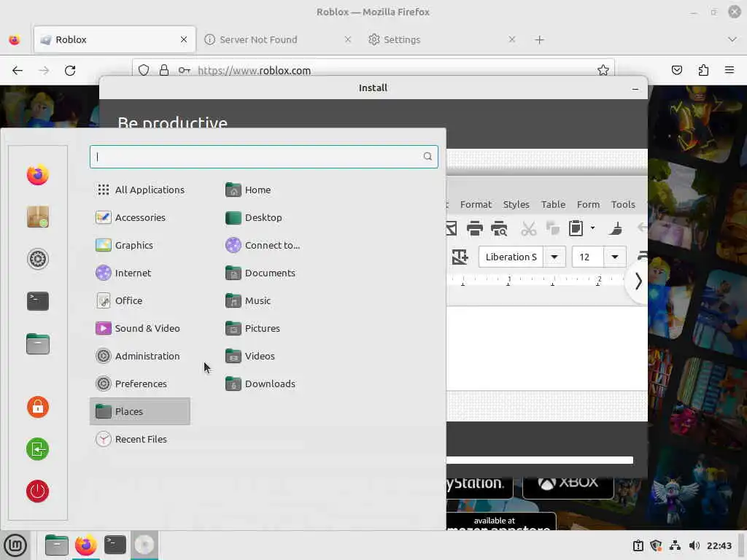Switch to Settings tab in Firefox
The width and height of the screenshot is (747, 560).
pos(441,39)
